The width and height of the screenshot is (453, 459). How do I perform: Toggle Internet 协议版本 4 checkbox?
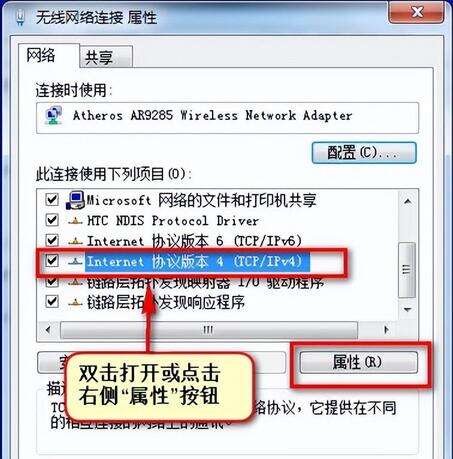coord(52,260)
